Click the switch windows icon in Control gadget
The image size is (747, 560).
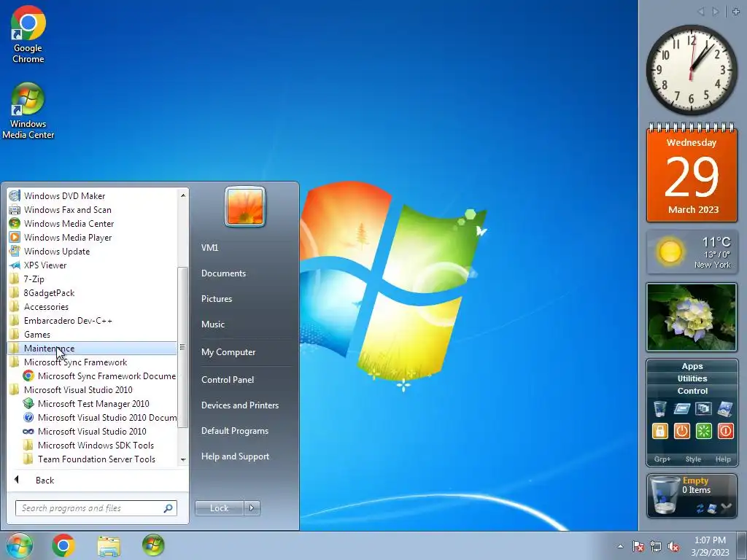point(704,408)
